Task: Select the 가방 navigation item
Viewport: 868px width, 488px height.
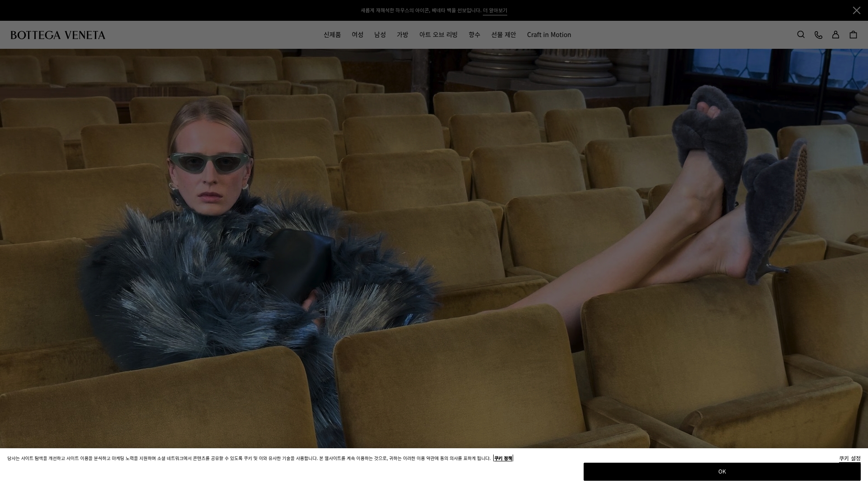Action: click(x=402, y=35)
